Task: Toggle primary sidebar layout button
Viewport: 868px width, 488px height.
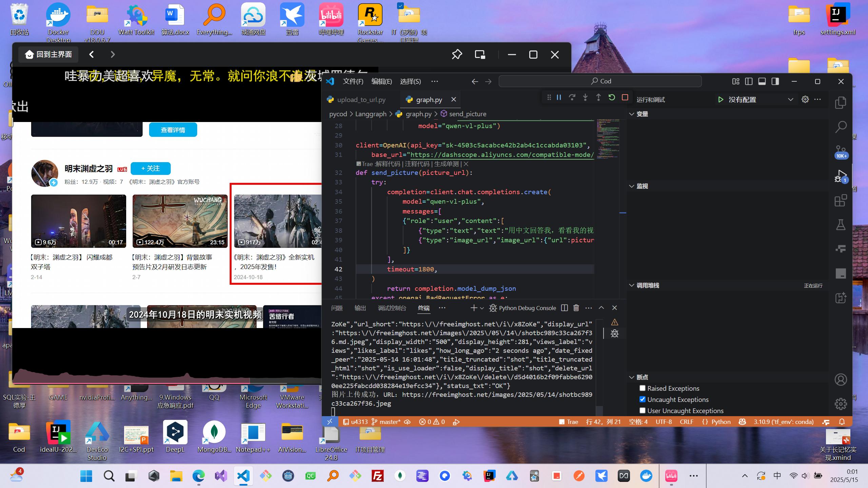Action: point(749,81)
